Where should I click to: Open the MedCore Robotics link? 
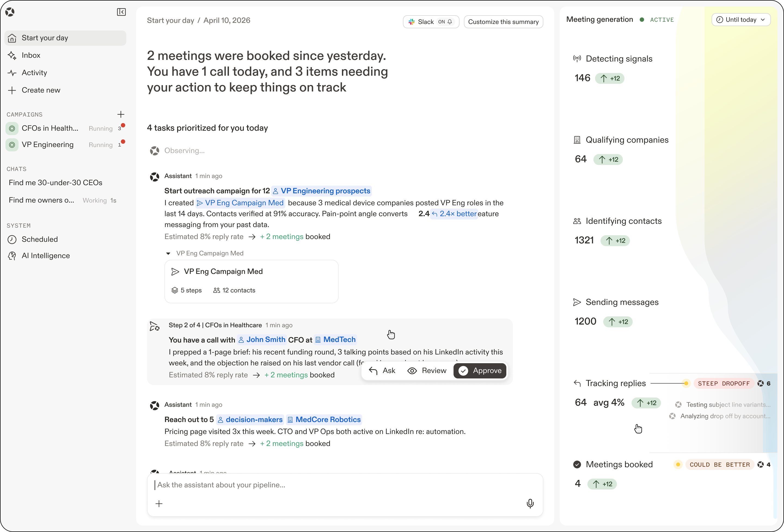[324, 419]
